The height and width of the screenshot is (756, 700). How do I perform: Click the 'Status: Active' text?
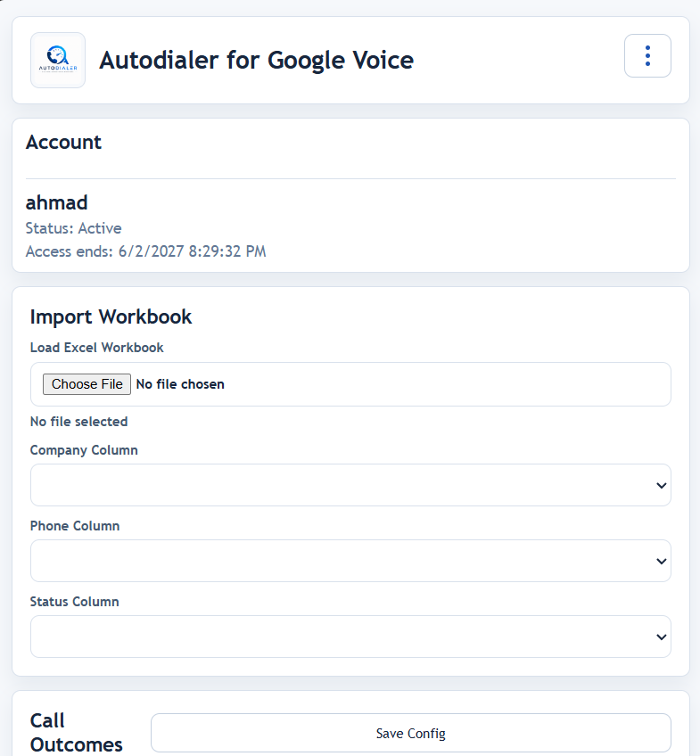[x=73, y=228]
